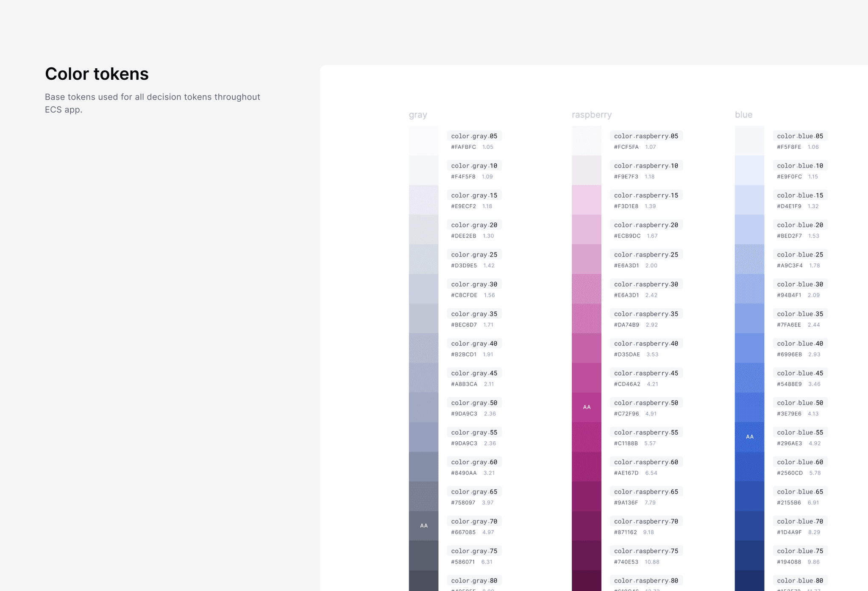Click the #C72F96 hex value for raspberry.50
The height and width of the screenshot is (591, 868).
pyautogui.click(x=627, y=414)
